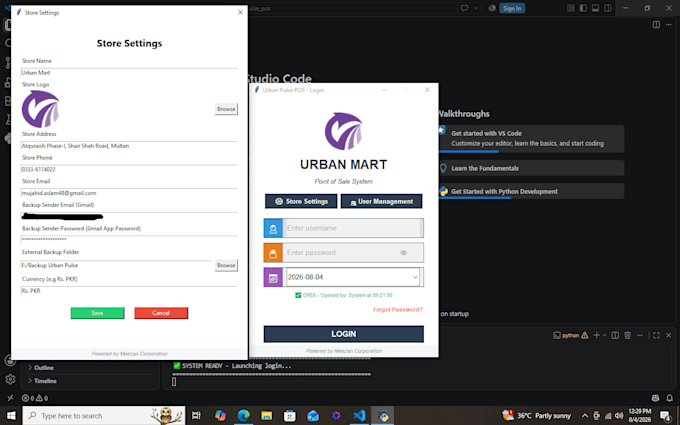This screenshot has width=680, height=425.
Task: Click the Currency field showing Rs. PKR
Action: (129, 291)
